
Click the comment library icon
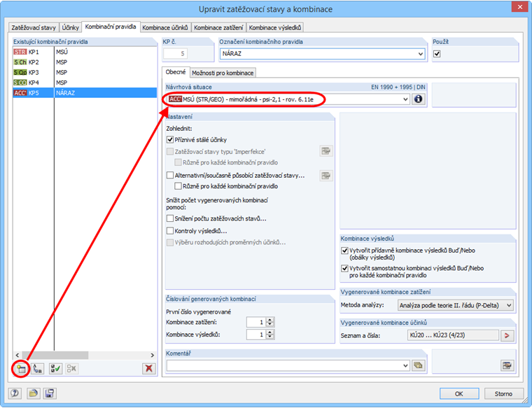click(x=419, y=365)
